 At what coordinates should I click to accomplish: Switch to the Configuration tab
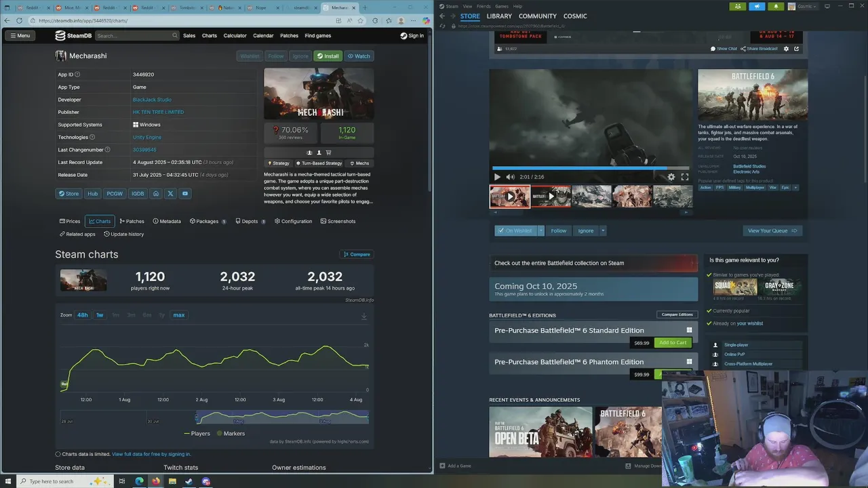pyautogui.click(x=293, y=221)
